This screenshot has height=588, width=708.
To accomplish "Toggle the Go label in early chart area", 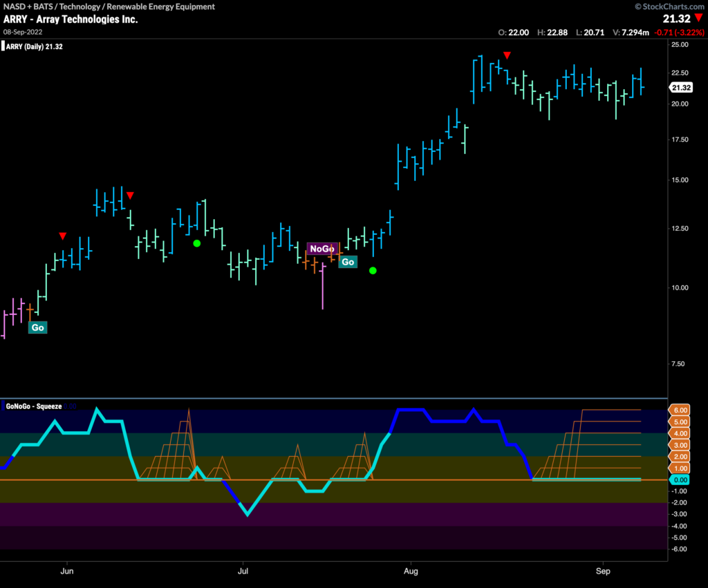I will 38,327.
